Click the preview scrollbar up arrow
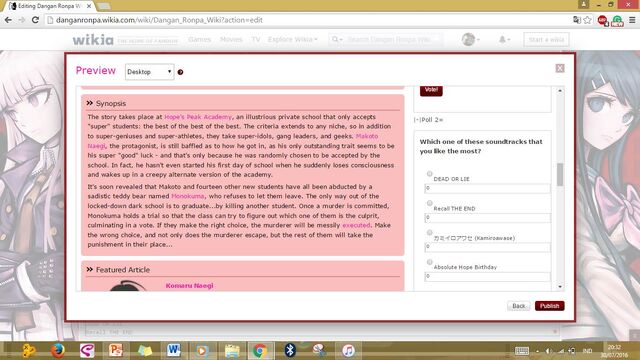640x360 pixels. 560,91
